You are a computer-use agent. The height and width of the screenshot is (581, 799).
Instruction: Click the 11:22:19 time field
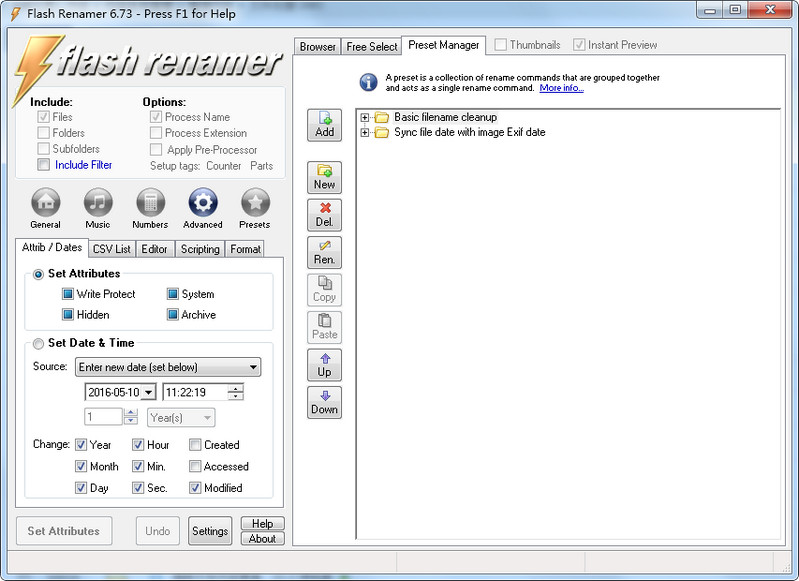tap(195, 392)
